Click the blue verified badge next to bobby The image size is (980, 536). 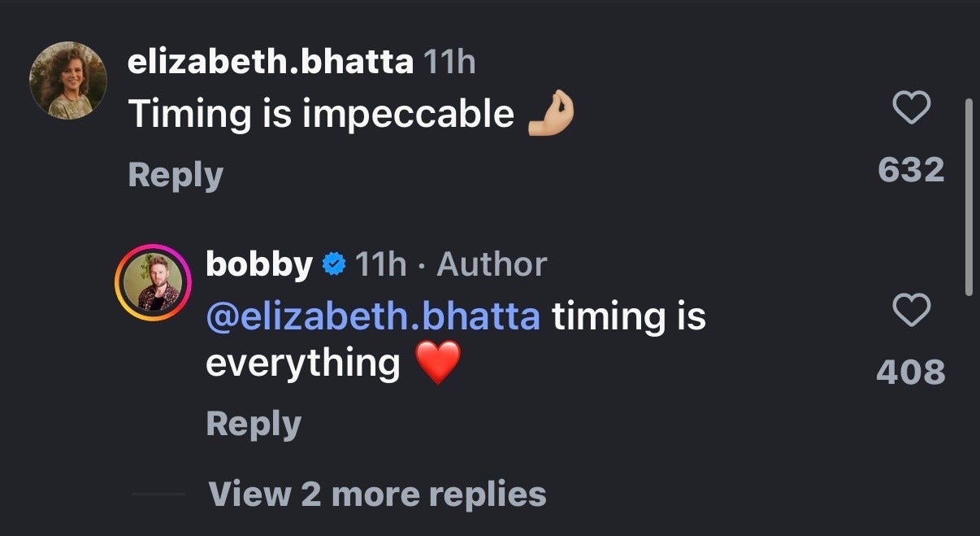tap(334, 264)
